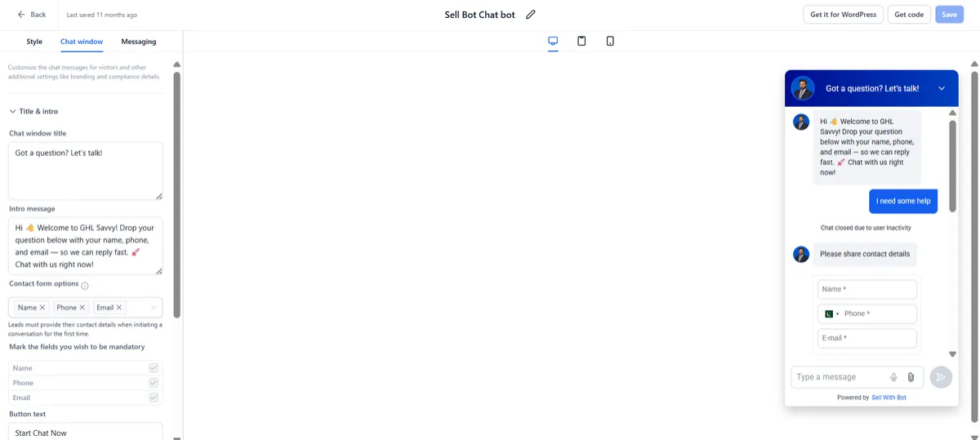Viewport: 980px width, 440px height.
Task: Click the Back arrow icon
Action: (21, 15)
